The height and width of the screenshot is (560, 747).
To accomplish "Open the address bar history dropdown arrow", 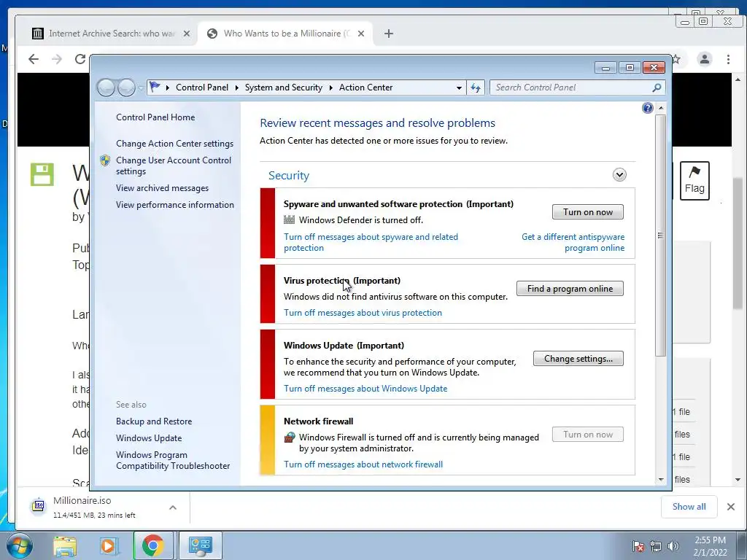I will coord(459,87).
